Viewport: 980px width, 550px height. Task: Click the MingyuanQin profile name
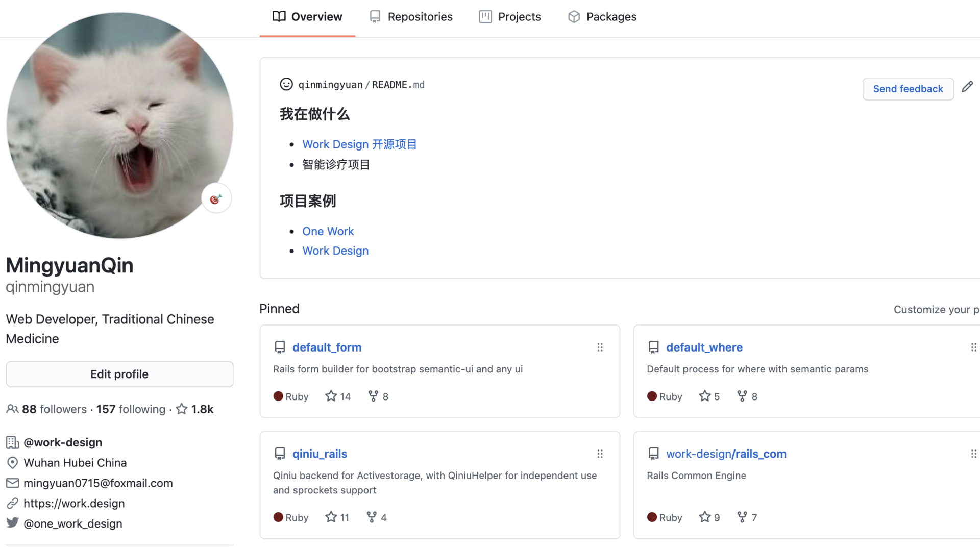69,265
